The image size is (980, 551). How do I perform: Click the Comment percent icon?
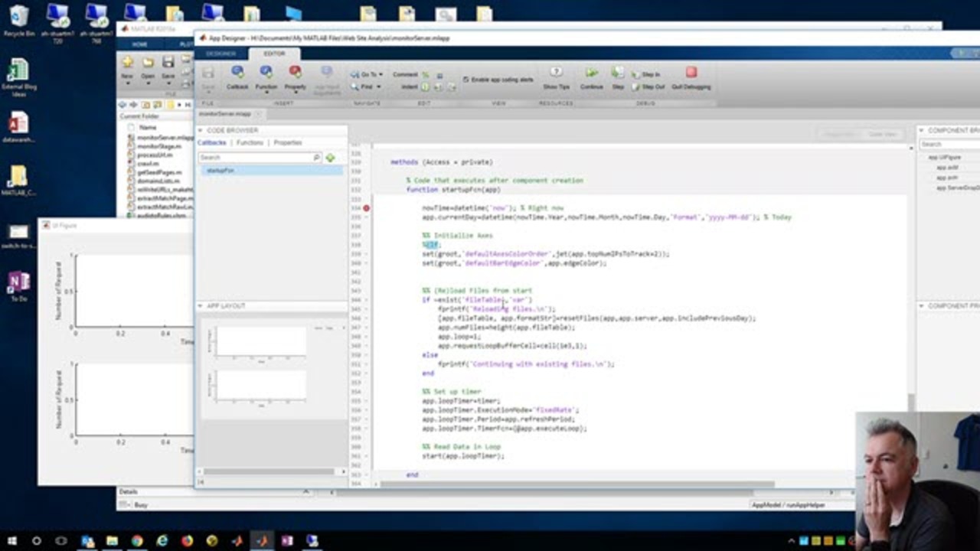coord(426,74)
